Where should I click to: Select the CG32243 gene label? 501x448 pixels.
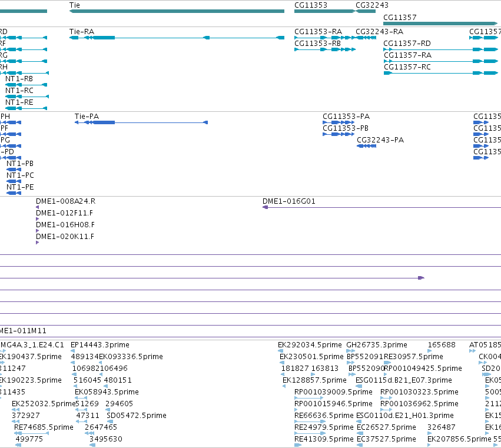point(372,5)
